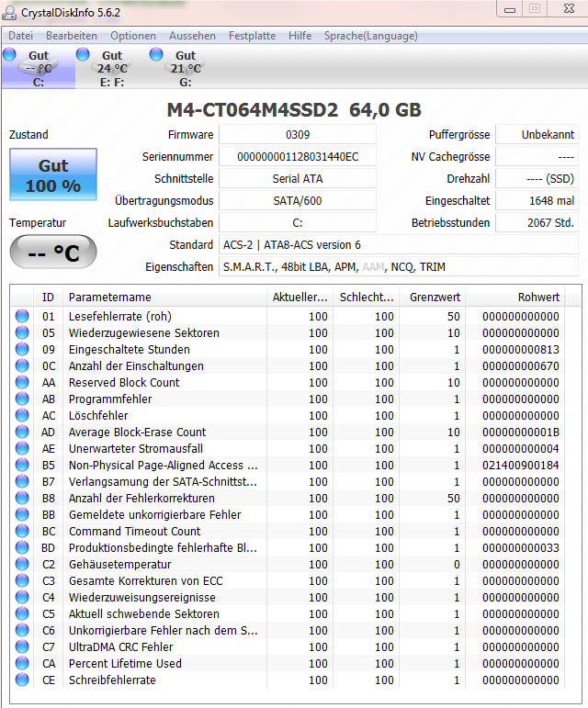Open the Aussehen menu
Viewport: 588px width, 708px height.
pos(192,36)
